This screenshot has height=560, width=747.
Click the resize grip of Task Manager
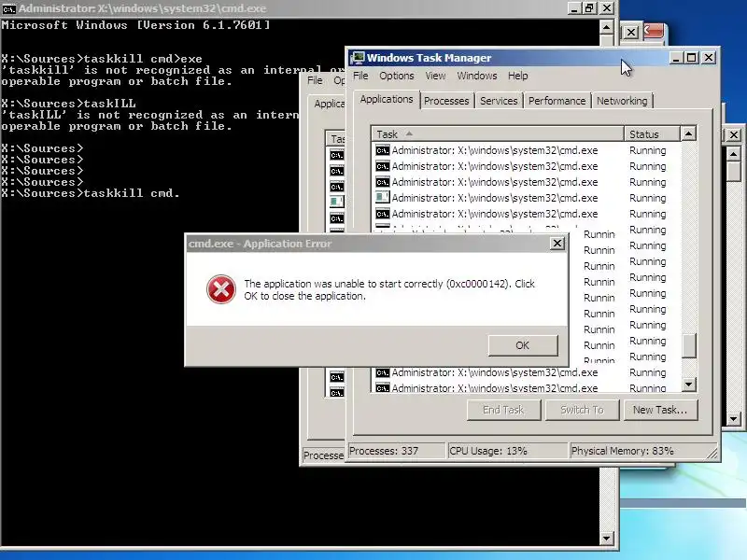(712, 453)
